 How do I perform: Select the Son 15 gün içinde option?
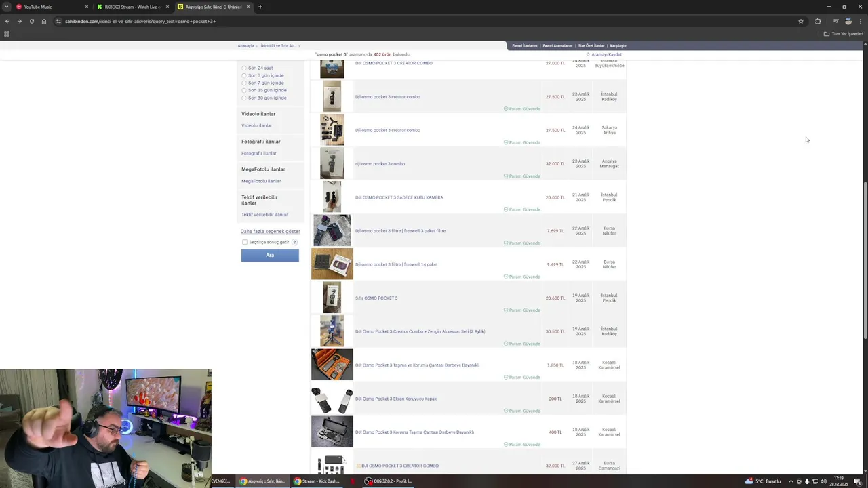pyautogui.click(x=244, y=90)
